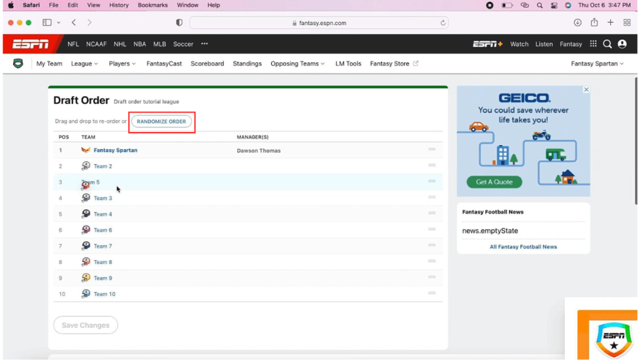Click Listen in ESPN header
This screenshot has height=362, width=644.
[x=544, y=44]
